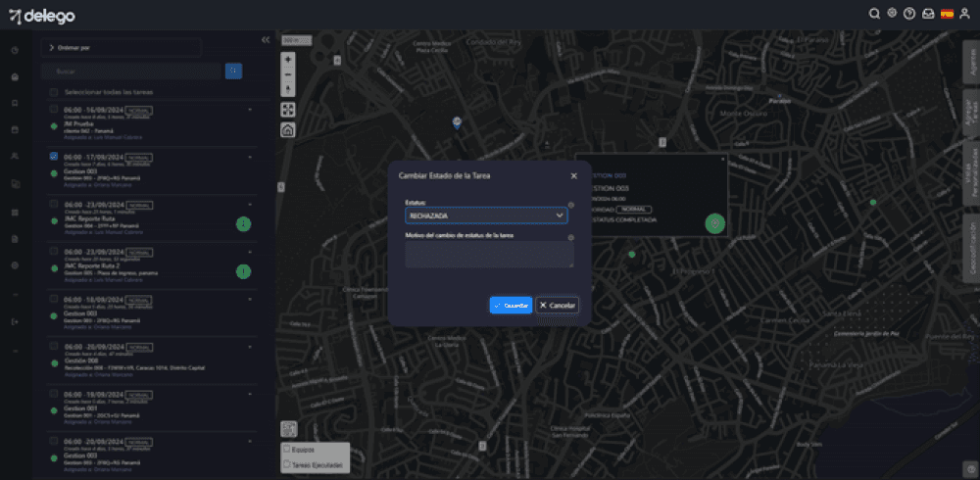Open the help question mark icon
980x480 pixels.
click(x=909, y=14)
